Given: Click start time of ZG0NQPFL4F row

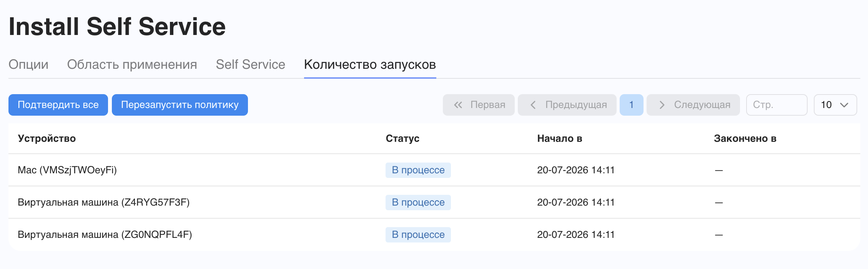Looking at the screenshot, I should (x=576, y=234).
